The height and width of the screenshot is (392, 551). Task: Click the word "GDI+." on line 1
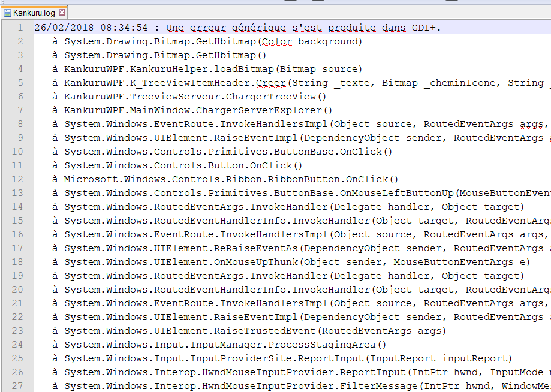point(426,28)
